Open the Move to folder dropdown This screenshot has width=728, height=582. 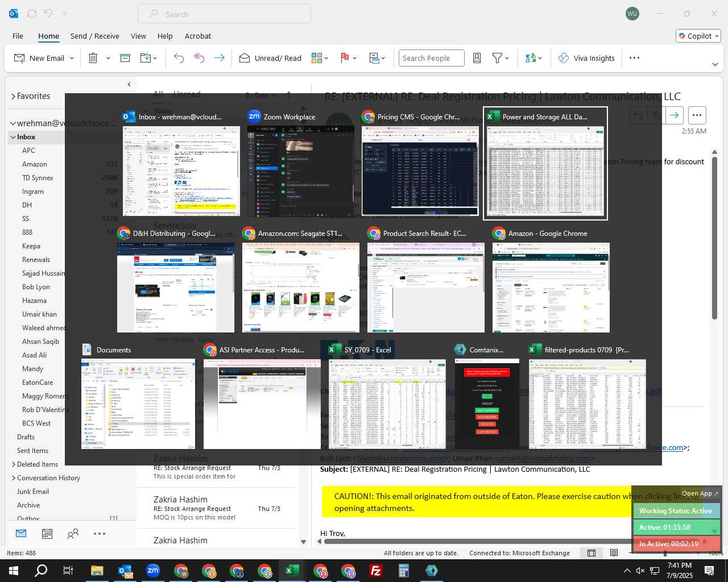pos(148,58)
